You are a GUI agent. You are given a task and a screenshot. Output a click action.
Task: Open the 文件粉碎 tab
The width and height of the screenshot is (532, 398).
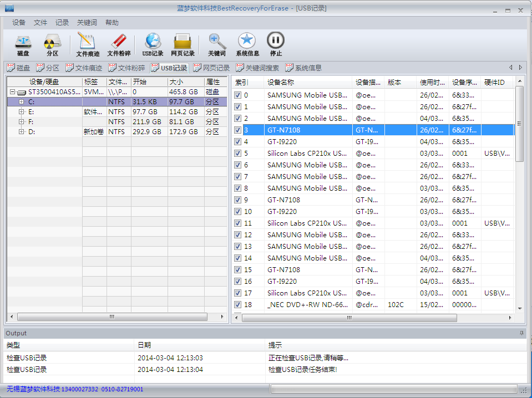pyautogui.click(x=126, y=68)
